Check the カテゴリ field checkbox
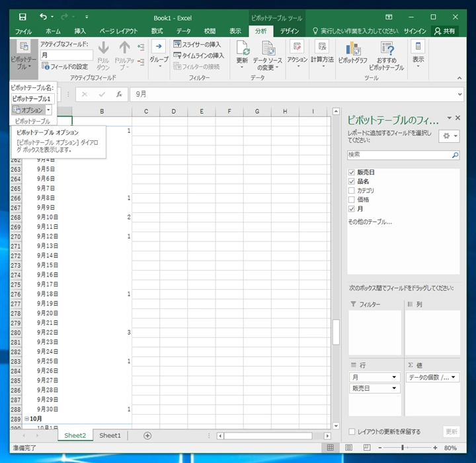This screenshot has height=463, width=476. tap(352, 190)
